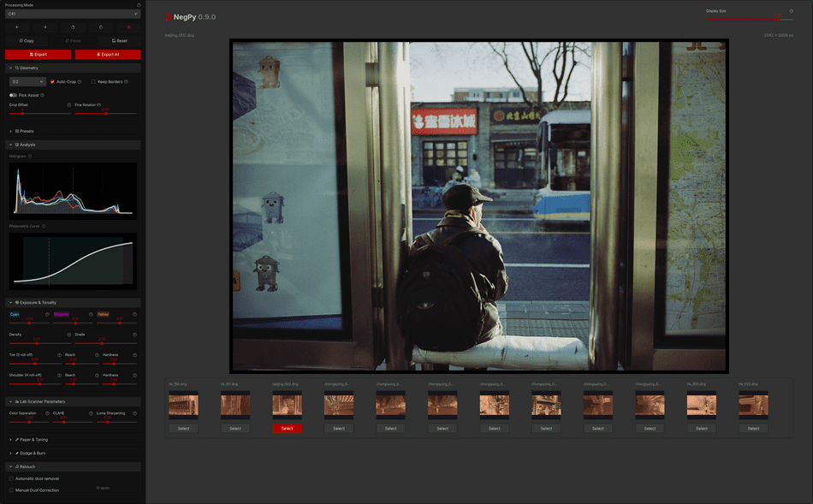Turn on the Pick Assist toggle
The width and height of the screenshot is (813, 504).
(x=13, y=95)
